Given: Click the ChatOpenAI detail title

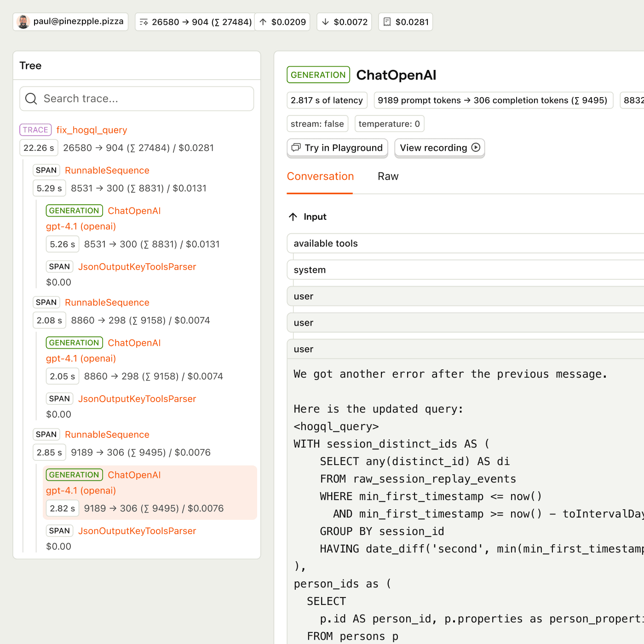Looking at the screenshot, I should tap(396, 75).
